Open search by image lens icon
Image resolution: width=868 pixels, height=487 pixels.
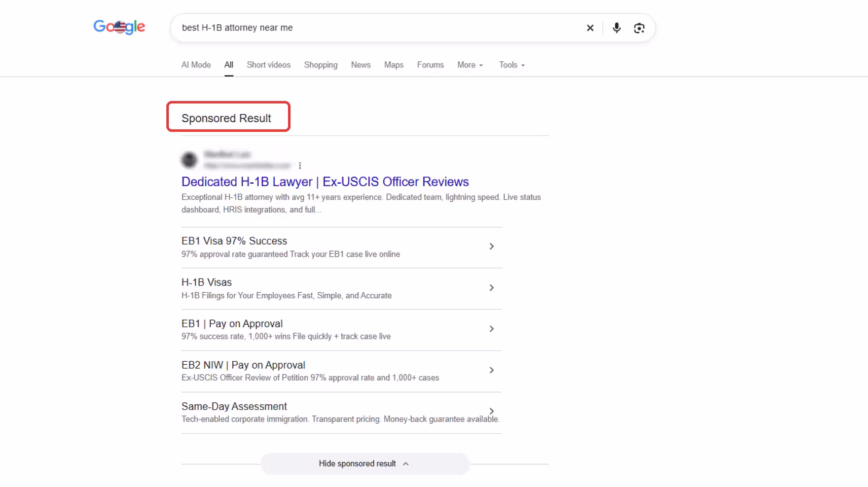click(x=639, y=28)
